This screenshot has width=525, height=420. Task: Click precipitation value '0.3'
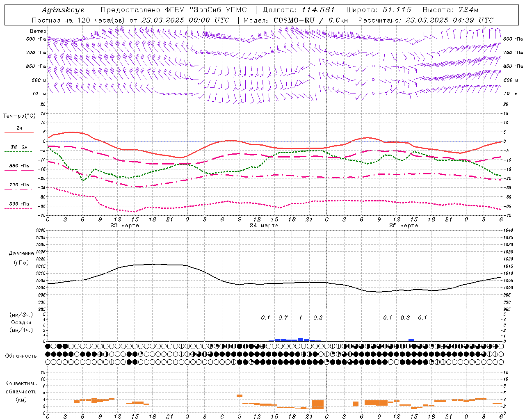click(x=405, y=318)
